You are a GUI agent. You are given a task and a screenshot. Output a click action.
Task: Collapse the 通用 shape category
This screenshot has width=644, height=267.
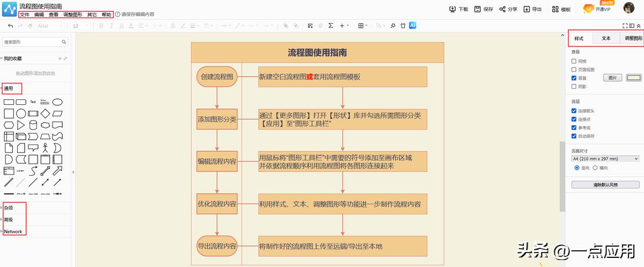[x=9, y=88]
